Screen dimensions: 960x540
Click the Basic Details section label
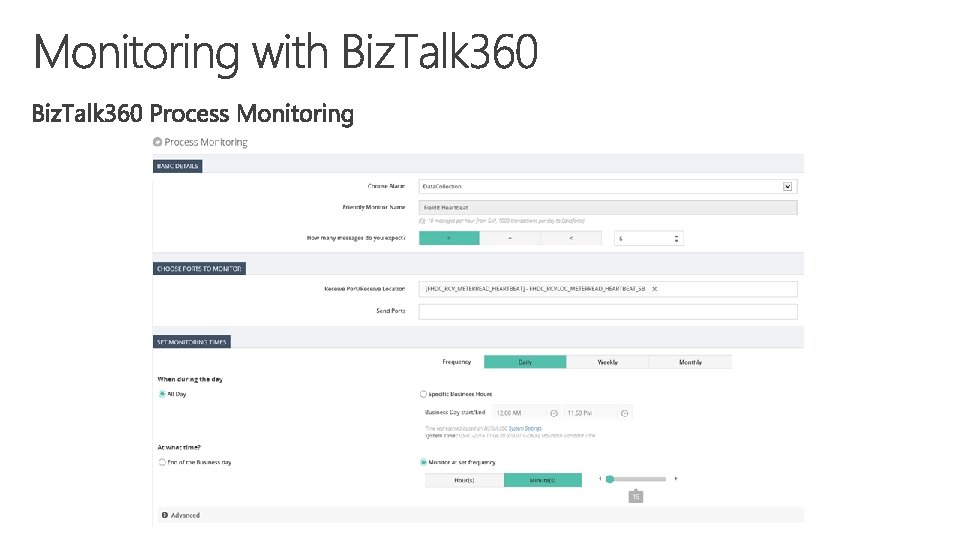(x=178, y=166)
